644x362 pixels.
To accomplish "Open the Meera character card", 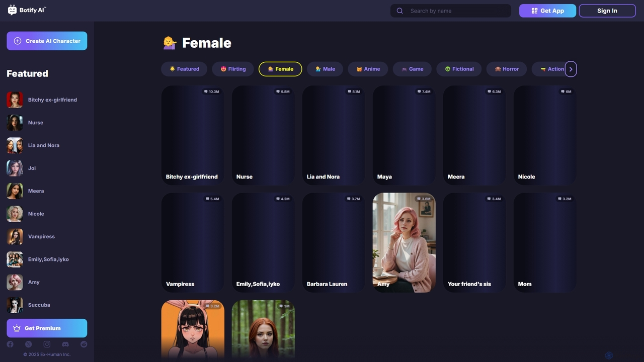I will click(x=474, y=135).
